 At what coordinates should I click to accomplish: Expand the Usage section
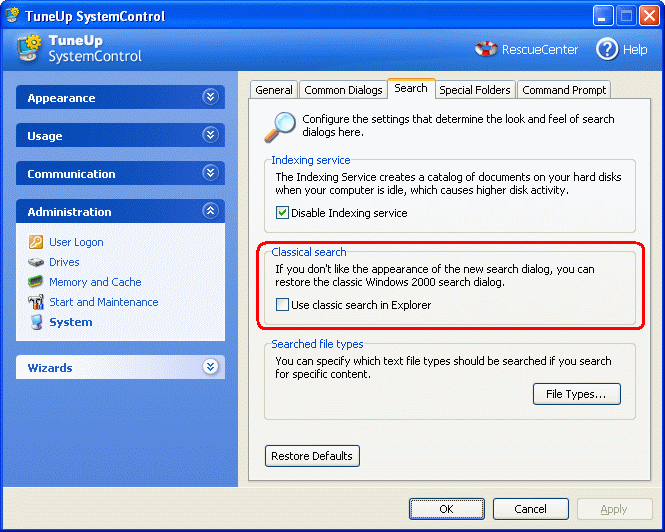(210, 135)
